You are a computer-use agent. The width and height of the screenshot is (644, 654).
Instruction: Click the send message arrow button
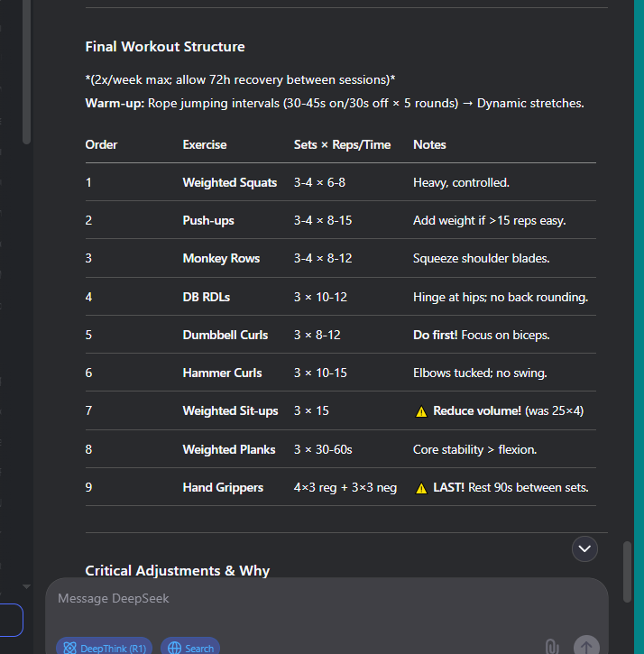(586, 645)
